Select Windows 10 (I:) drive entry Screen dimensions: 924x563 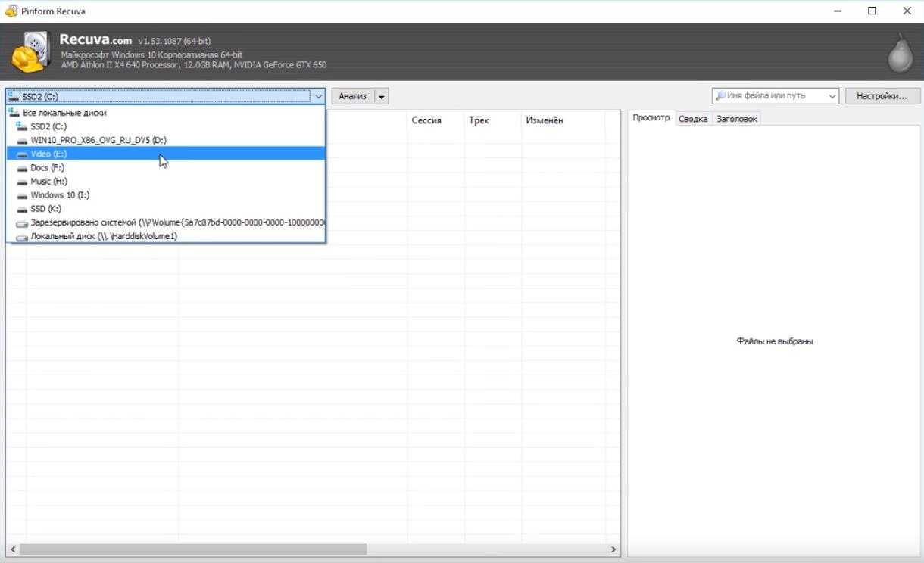pyautogui.click(x=166, y=195)
